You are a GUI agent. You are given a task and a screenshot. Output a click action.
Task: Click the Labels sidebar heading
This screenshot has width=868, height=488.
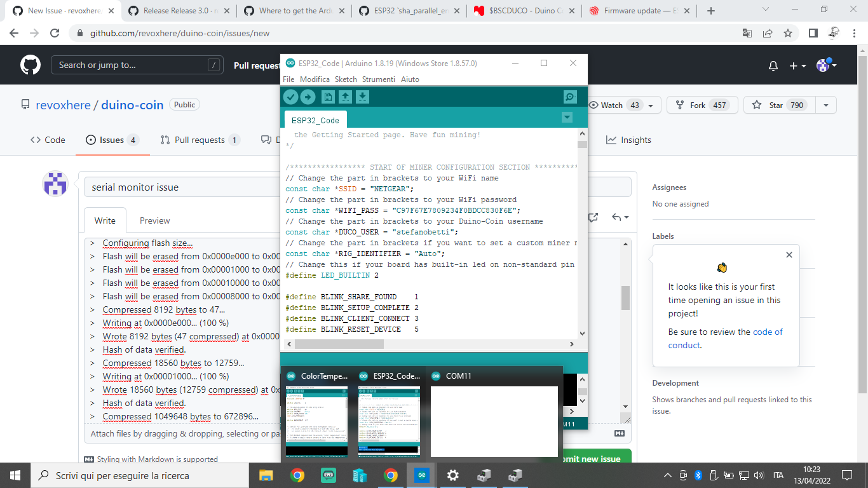[x=663, y=236]
